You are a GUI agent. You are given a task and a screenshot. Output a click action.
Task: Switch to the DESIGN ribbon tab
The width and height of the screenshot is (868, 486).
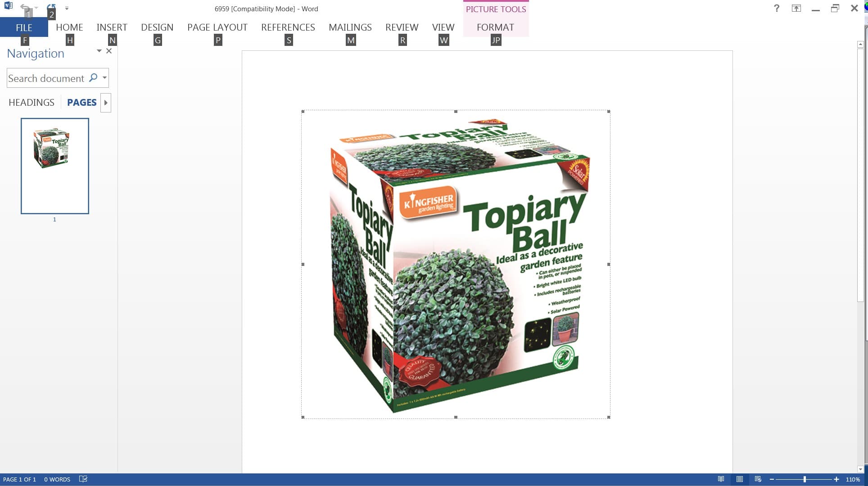(157, 27)
